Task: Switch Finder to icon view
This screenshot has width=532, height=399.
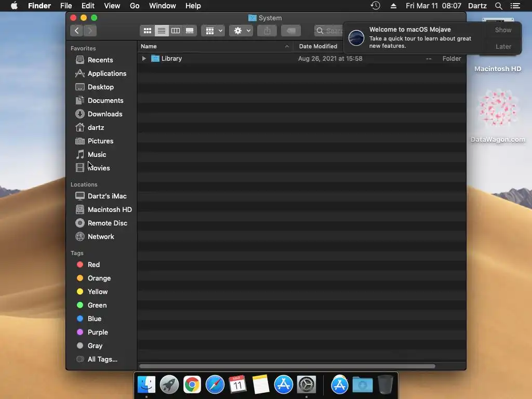Action: [x=147, y=31]
